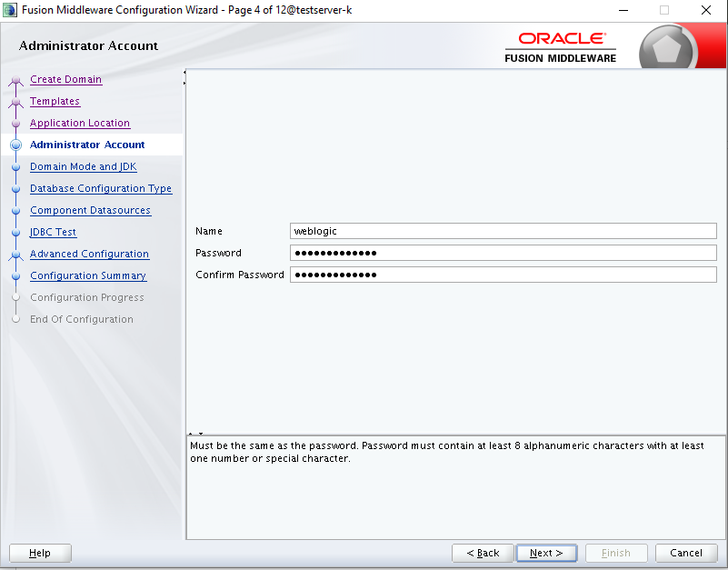Jump to Advanced Configuration
This screenshot has width=728, height=570.
(x=89, y=255)
